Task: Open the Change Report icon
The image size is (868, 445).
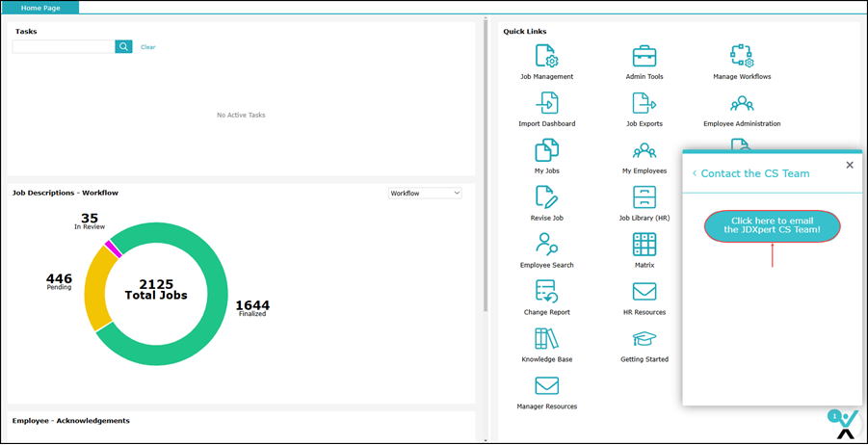Action: pyautogui.click(x=546, y=292)
